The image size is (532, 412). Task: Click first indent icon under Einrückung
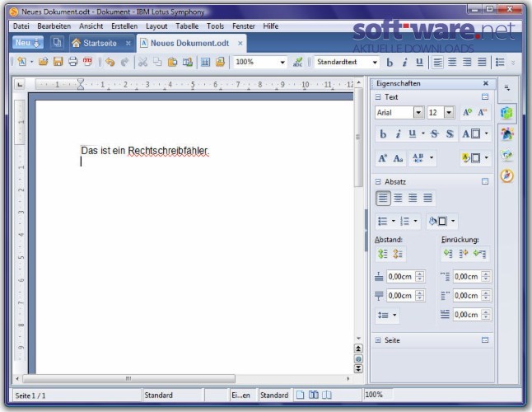pyautogui.click(x=448, y=253)
